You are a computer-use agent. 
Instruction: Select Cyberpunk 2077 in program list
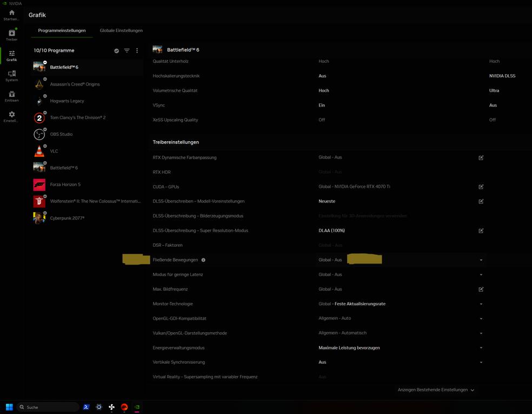tap(67, 218)
